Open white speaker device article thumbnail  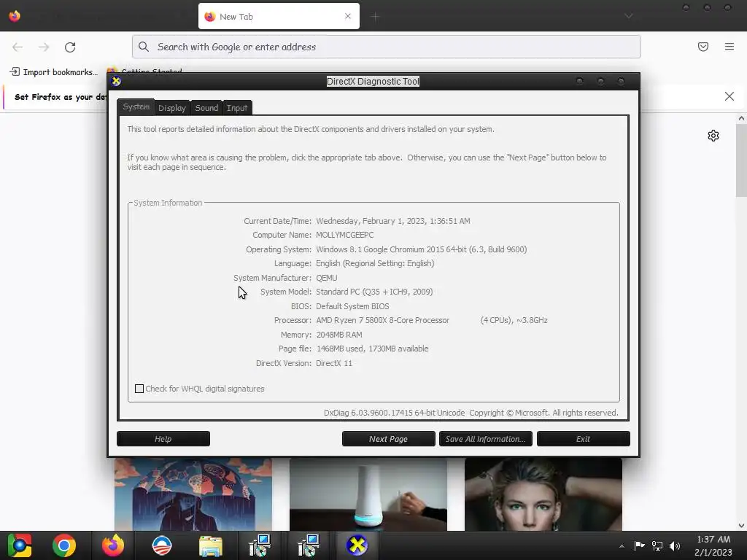(368, 494)
